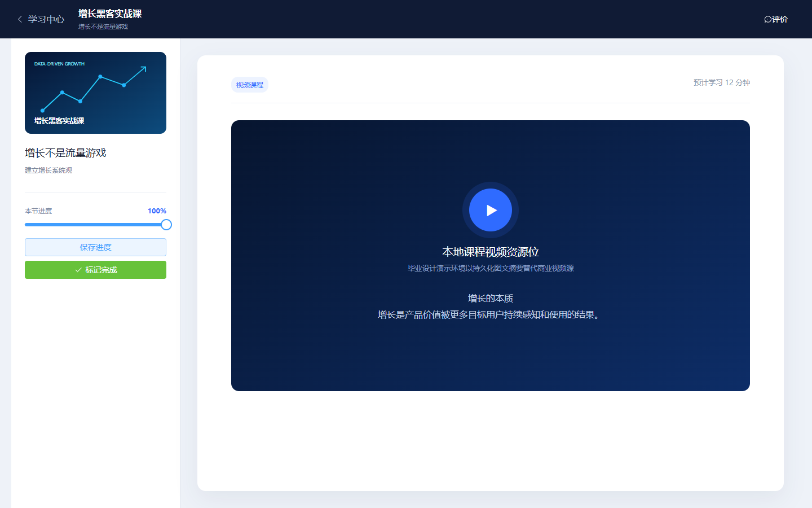This screenshot has width=812, height=508.
Task: Open the 评价 comment icon
Action: pyautogui.click(x=767, y=19)
